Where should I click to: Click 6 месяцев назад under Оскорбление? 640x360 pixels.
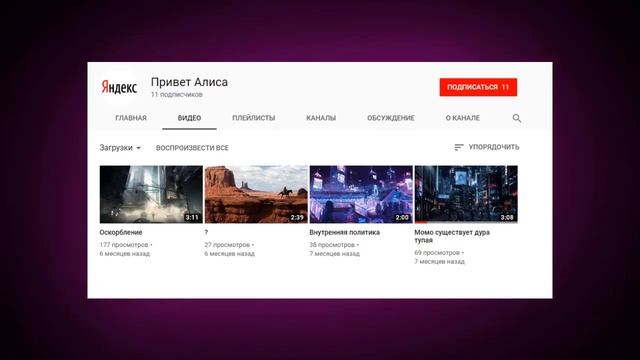pos(124,253)
